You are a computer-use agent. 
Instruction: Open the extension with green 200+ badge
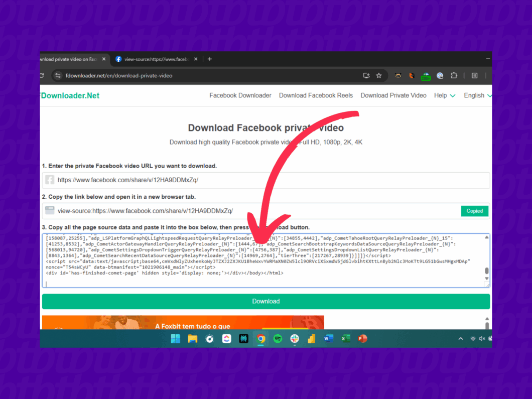(426, 76)
